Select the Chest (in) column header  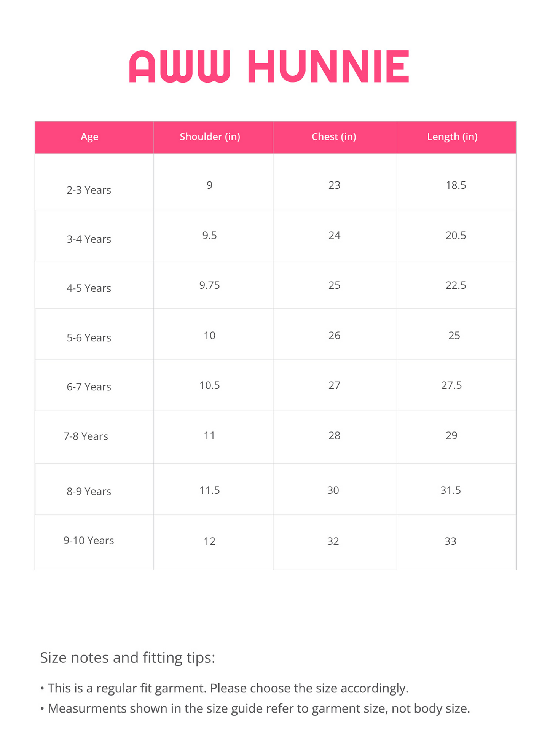[334, 137]
